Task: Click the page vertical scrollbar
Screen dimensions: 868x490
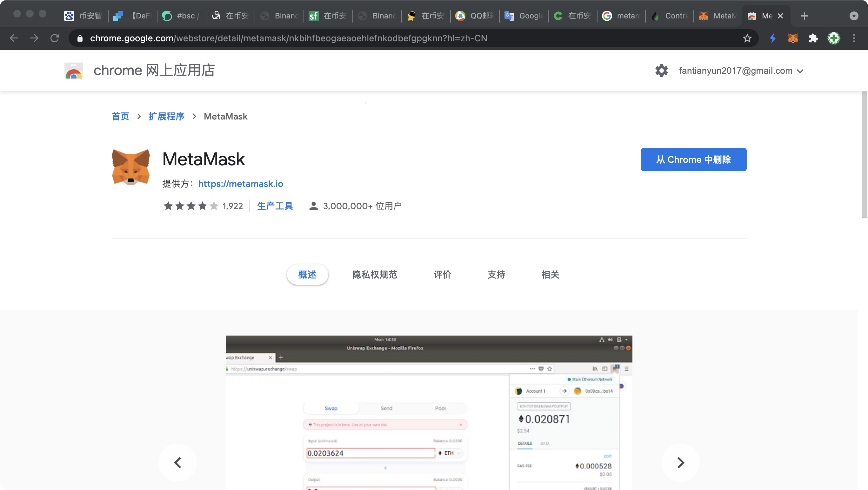Action: 864,154
